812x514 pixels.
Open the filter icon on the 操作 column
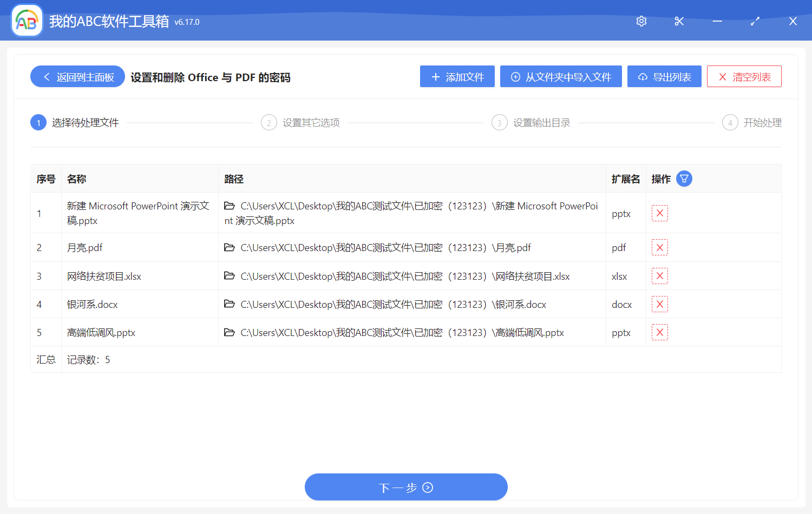tap(684, 178)
